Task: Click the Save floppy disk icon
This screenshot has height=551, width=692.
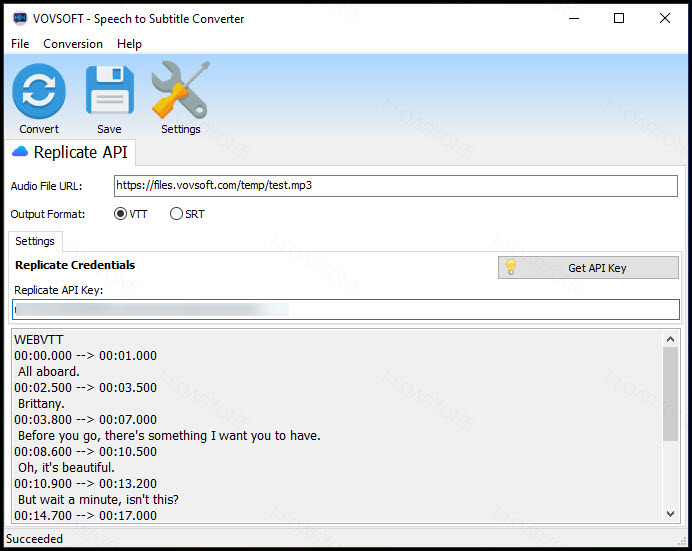Action: pos(109,90)
